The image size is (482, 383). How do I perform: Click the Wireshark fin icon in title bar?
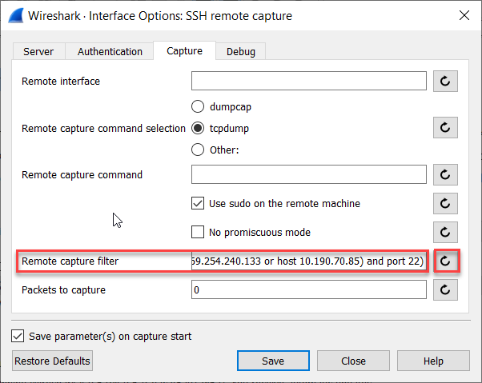coord(16,16)
